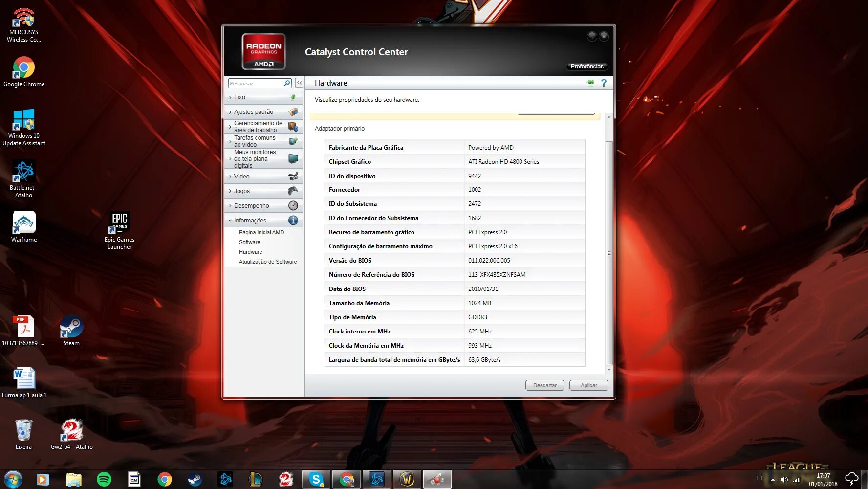Open MERCUSYS Wireless desktop shortcut
This screenshot has height=489, width=868.
pos(23,25)
